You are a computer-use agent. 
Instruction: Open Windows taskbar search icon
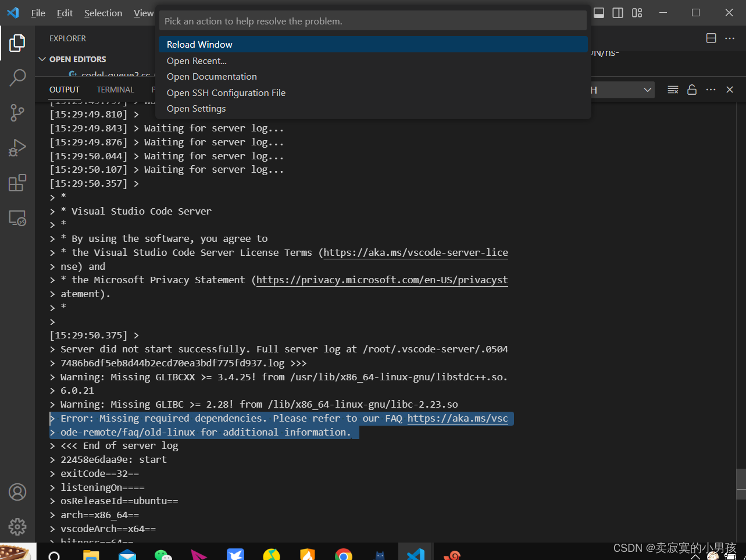[x=54, y=555]
